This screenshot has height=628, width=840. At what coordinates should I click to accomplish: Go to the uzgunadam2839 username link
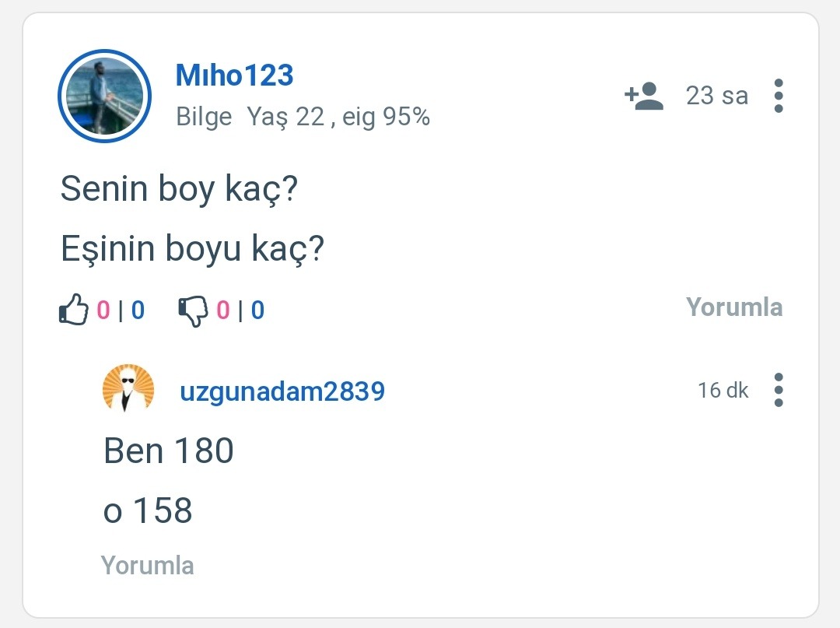(x=282, y=391)
